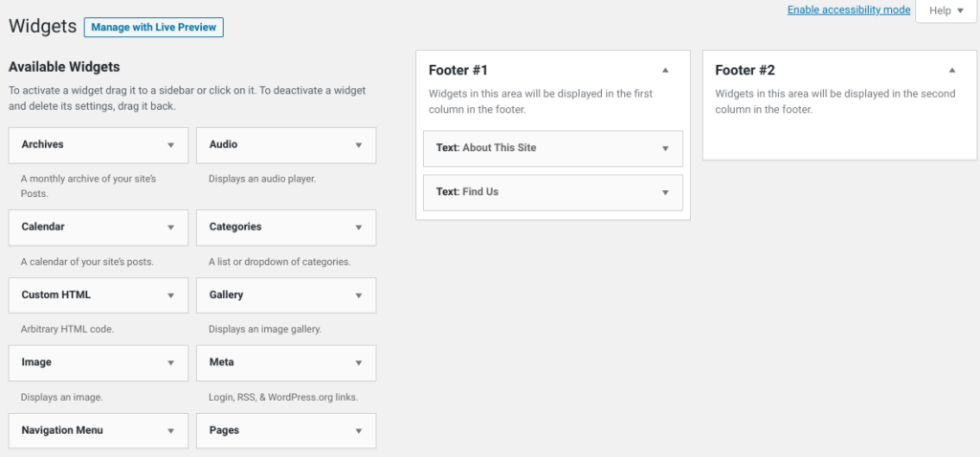Expand the Categories widget arrow
Image resolution: width=980 pixels, height=457 pixels.
(359, 228)
